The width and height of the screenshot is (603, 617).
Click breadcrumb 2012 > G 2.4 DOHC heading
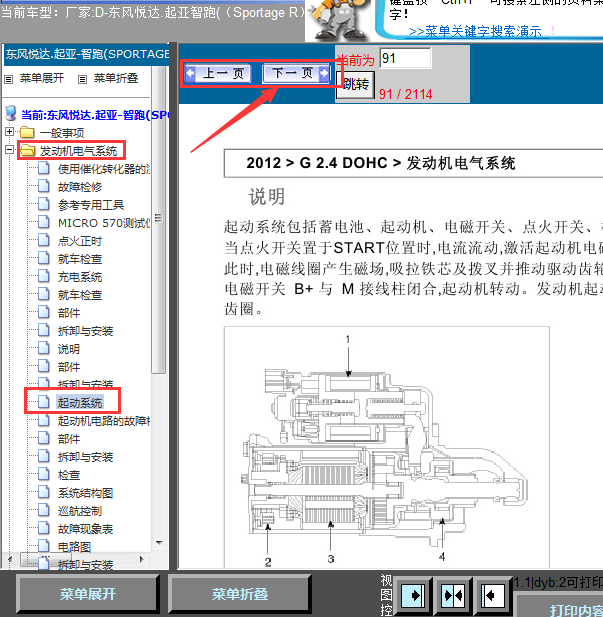click(381, 163)
